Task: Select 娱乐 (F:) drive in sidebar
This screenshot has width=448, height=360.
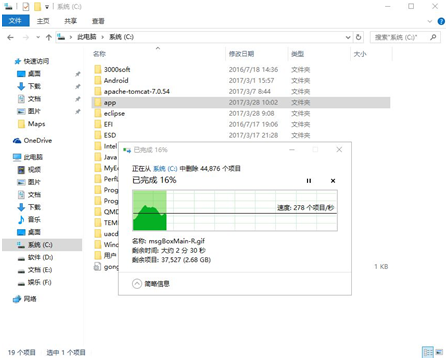Action: [40, 282]
